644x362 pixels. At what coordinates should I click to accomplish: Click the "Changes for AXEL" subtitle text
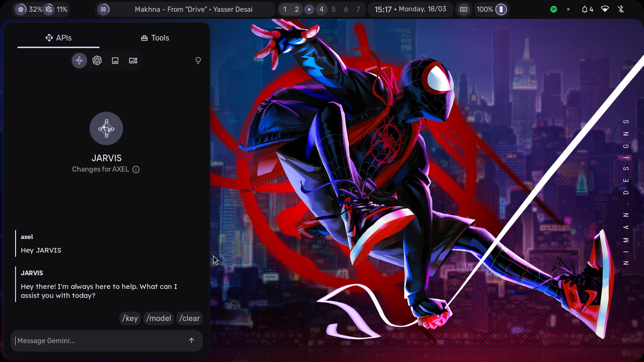coord(100,169)
